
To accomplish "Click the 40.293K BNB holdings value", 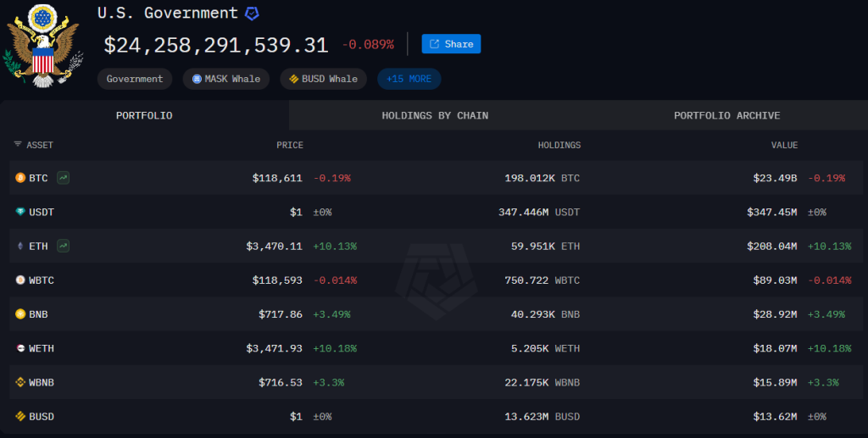I will pyautogui.click(x=545, y=314).
